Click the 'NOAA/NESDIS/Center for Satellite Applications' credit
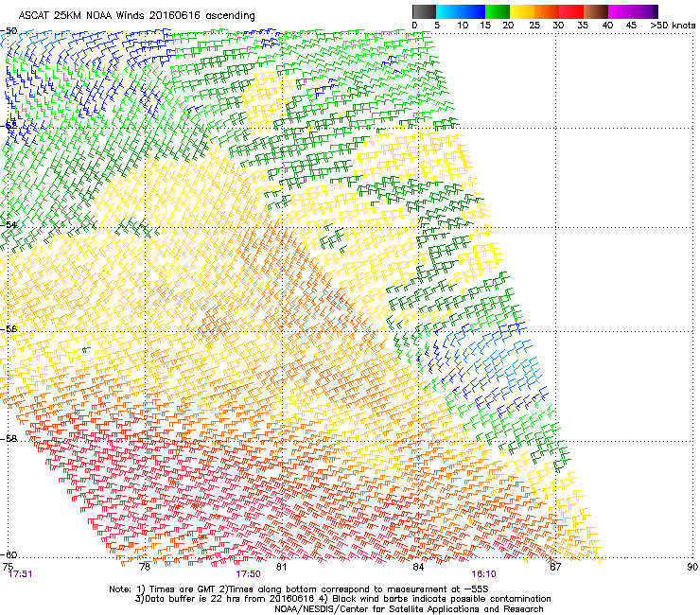The image size is (700, 615). [x=377, y=609]
